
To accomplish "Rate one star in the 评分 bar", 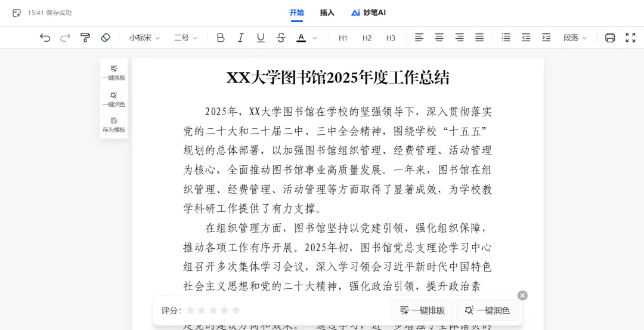I will [x=190, y=310].
